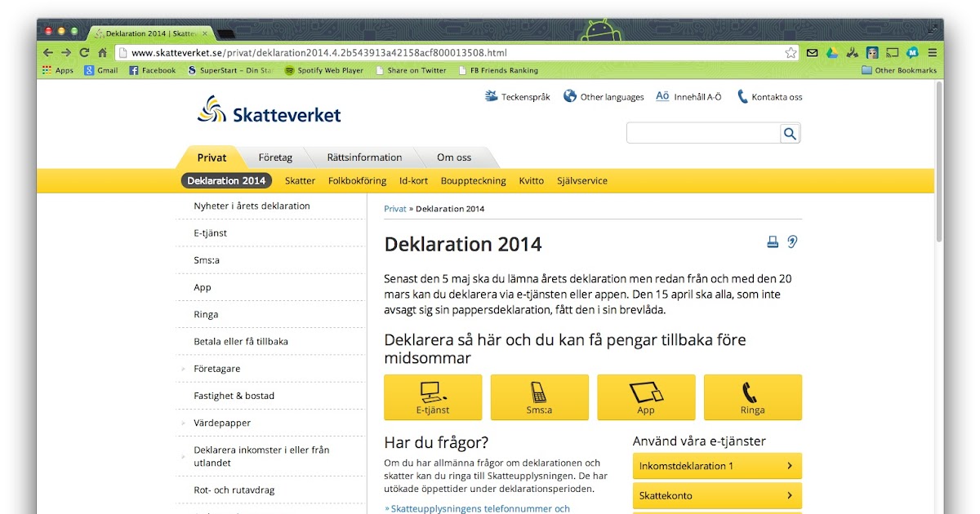The width and height of the screenshot is (980, 514).
Task: Open Sms:a in the left sidebar
Action: (x=207, y=259)
